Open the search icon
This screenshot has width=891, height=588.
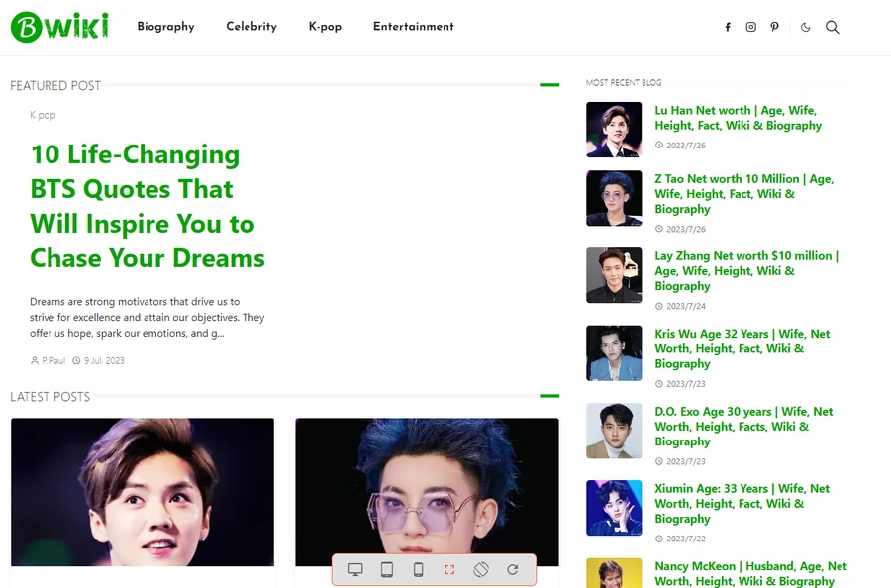pos(833,27)
